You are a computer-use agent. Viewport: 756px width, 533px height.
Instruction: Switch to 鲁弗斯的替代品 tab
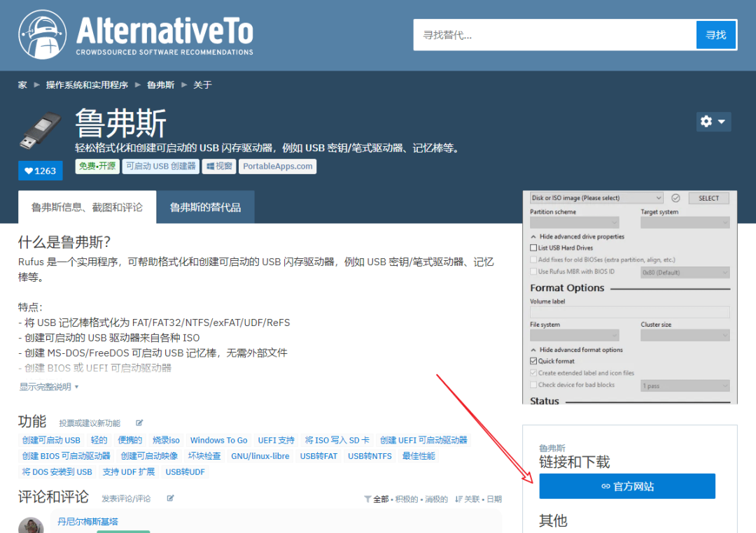(205, 207)
